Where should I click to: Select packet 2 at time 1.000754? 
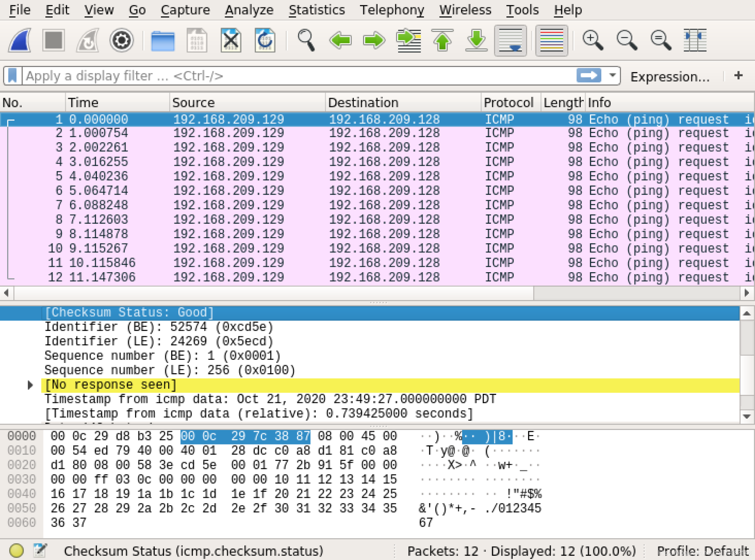377,133
